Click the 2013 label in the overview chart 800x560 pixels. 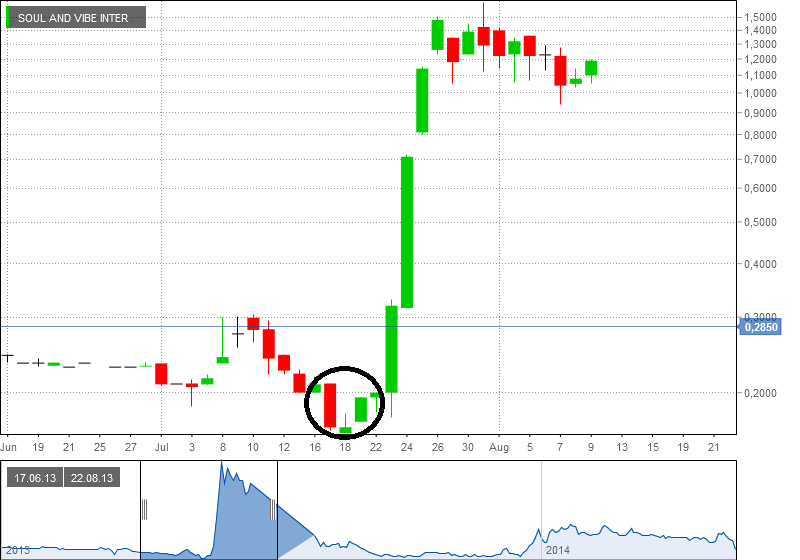pyautogui.click(x=18, y=550)
